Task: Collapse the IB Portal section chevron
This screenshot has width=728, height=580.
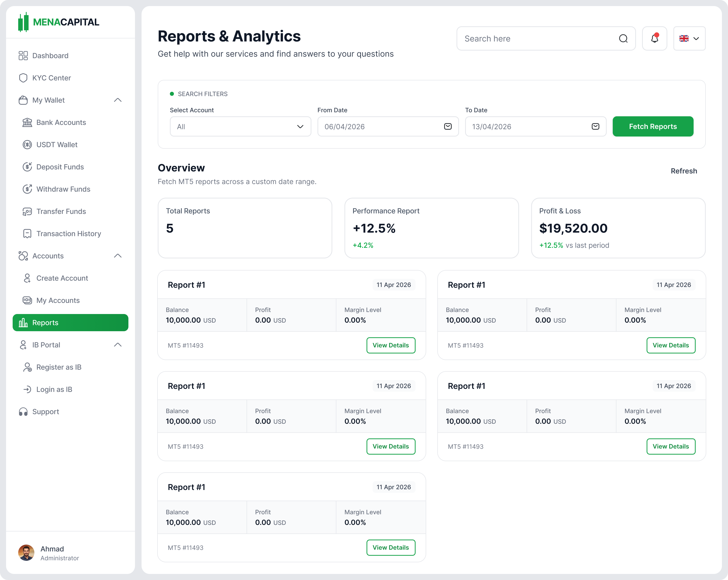Action: [x=118, y=345]
